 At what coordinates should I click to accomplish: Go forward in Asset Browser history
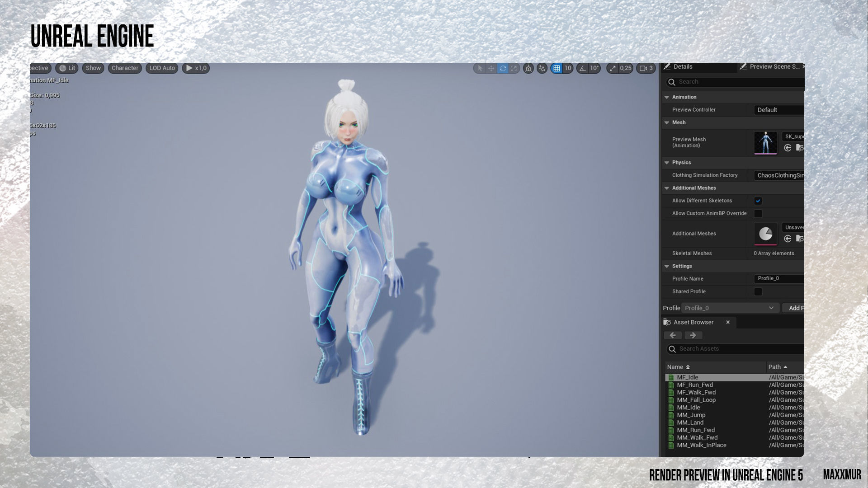pos(693,335)
